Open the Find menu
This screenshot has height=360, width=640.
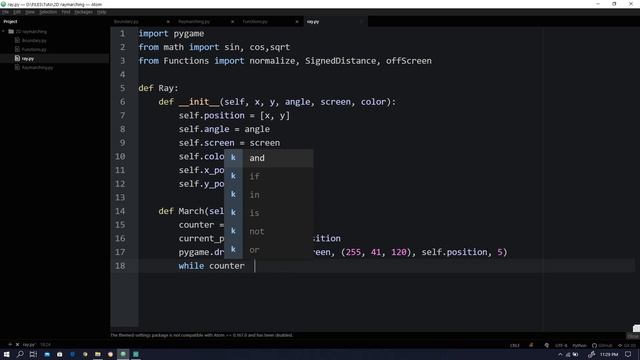[66, 12]
